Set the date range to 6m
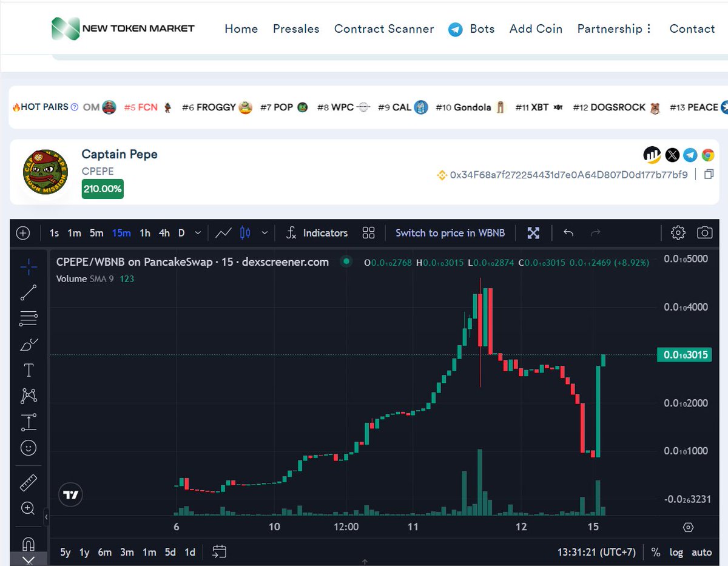The width and height of the screenshot is (728, 566). click(x=105, y=552)
